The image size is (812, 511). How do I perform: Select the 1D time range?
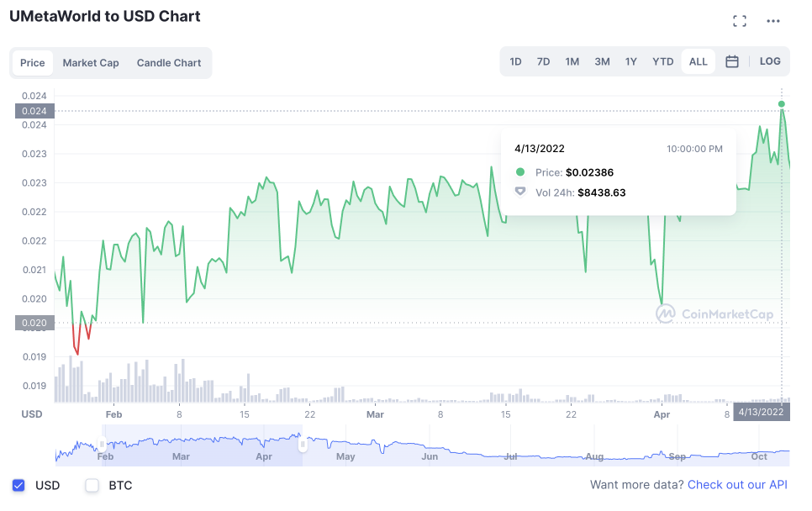coord(515,61)
